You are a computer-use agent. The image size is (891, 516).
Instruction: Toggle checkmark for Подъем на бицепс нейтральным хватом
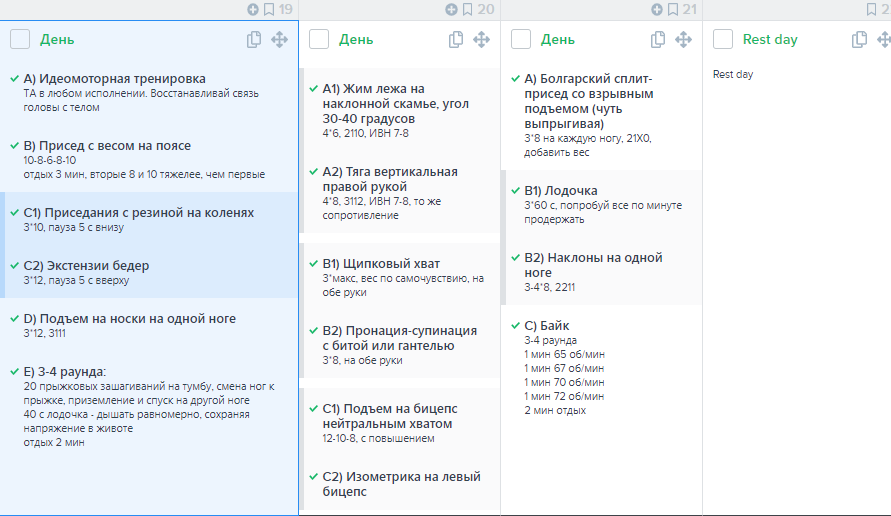coord(314,409)
